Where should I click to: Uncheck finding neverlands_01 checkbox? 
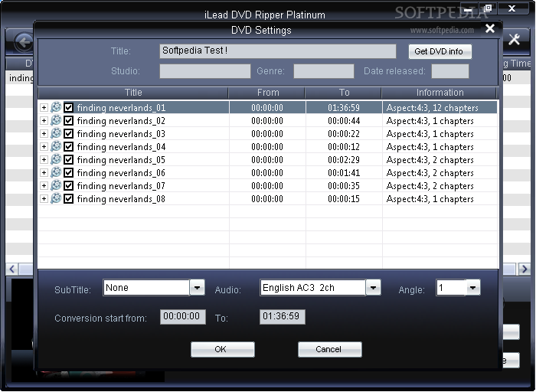pos(69,108)
